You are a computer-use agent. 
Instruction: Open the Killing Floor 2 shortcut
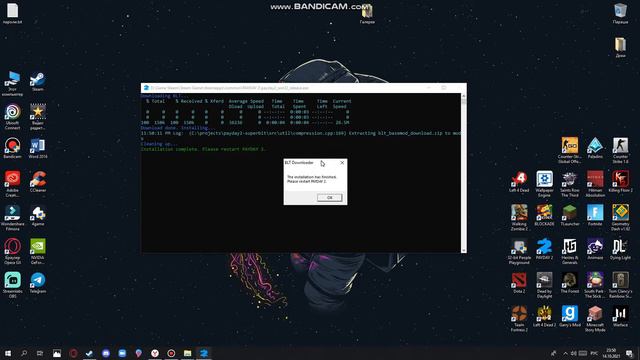pos(620,182)
